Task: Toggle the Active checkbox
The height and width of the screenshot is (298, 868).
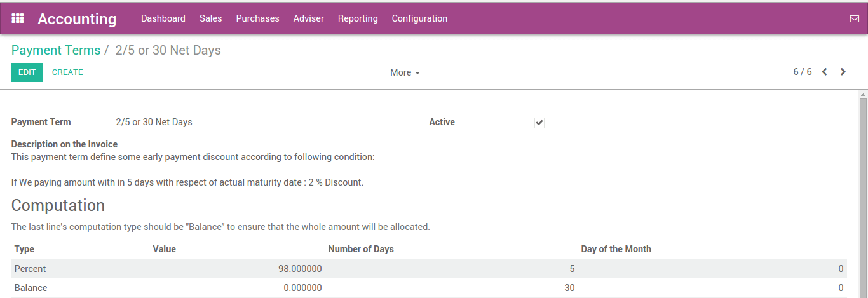Action: coord(539,123)
